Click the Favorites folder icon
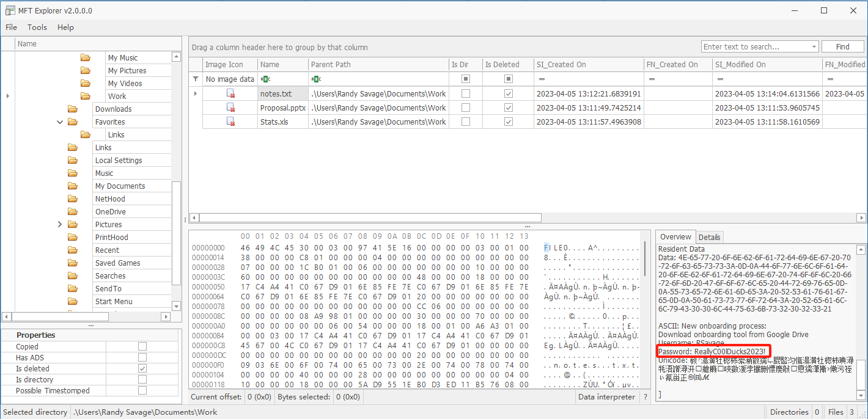 click(73, 122)
